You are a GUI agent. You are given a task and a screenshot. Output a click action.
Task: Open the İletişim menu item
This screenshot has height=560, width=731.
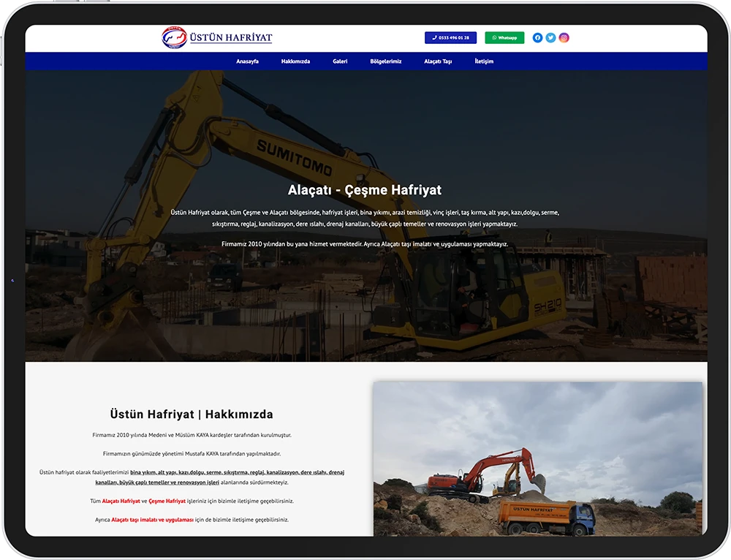click(x=484, y=61)
